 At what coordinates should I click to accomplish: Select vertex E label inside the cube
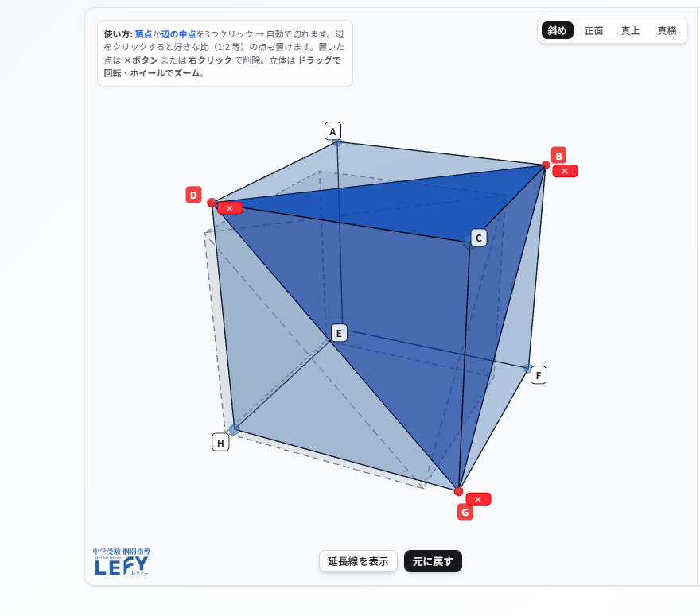click(339, 333)
